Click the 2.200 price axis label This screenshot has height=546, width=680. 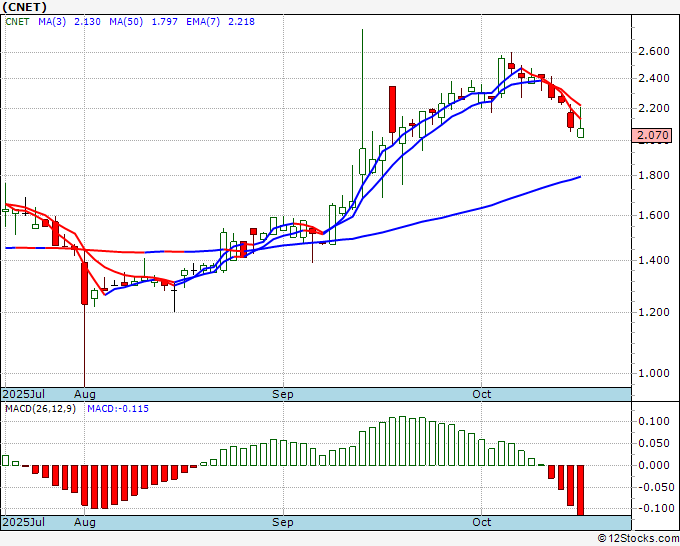(654, 108)
